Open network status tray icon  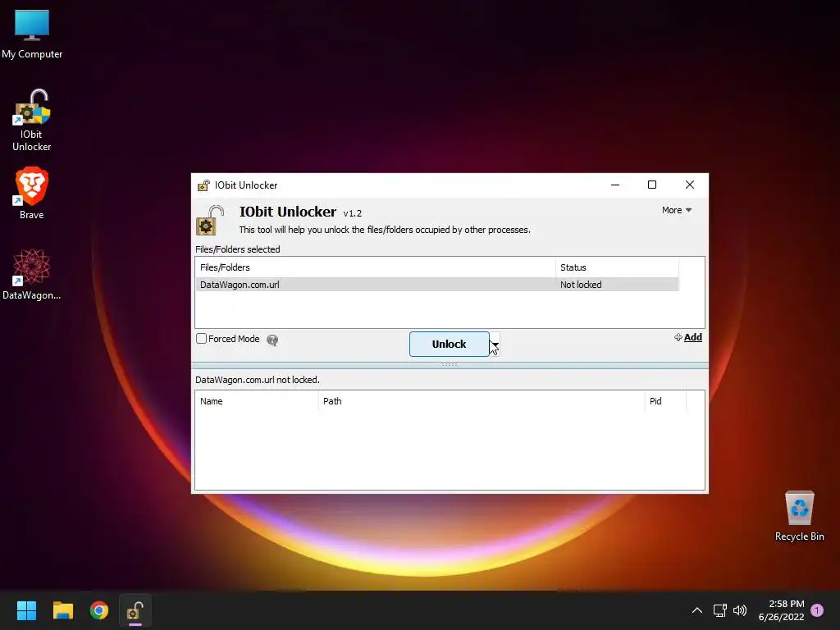[719, 610]
